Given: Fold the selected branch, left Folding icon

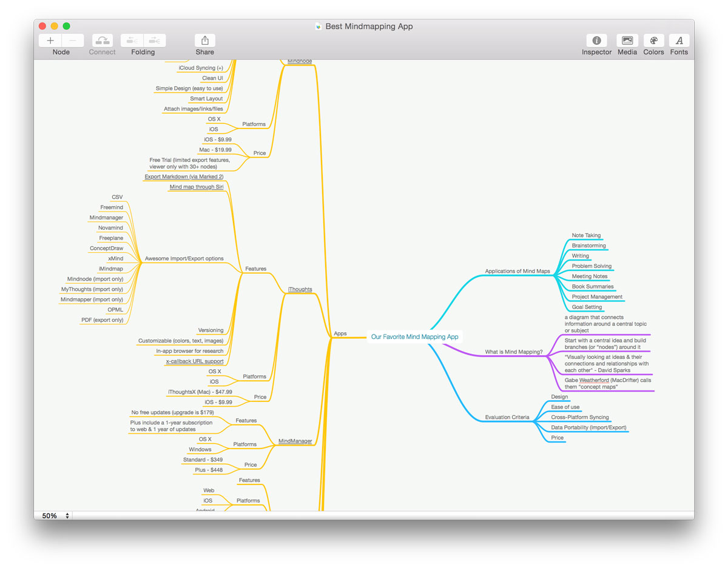Looking at the screenshot, I should click(132, 41).
